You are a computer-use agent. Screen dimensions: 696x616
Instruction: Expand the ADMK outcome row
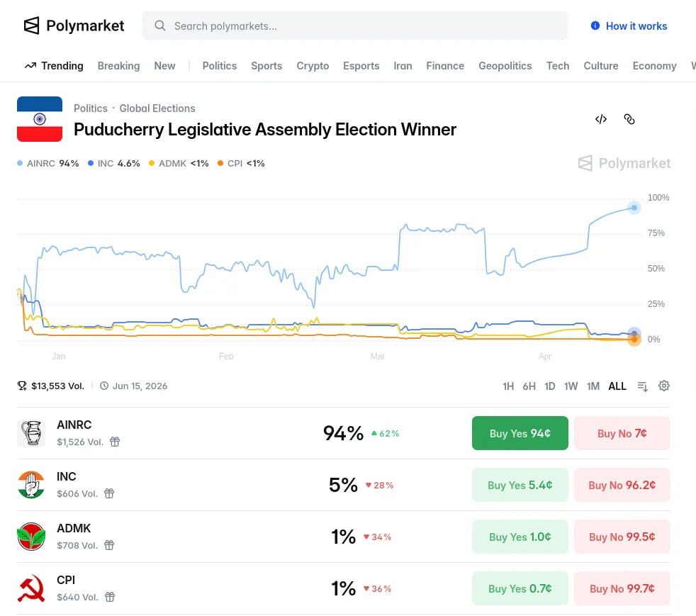point(213,537)
